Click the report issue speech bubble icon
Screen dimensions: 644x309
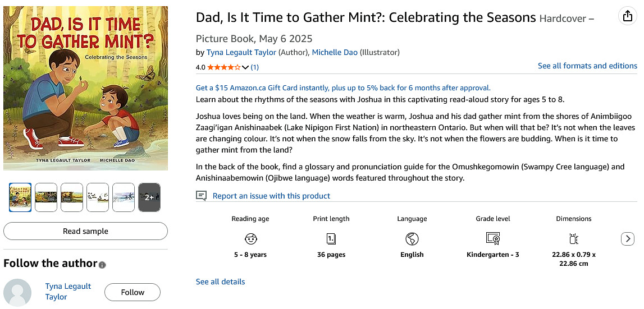(202, 196)
